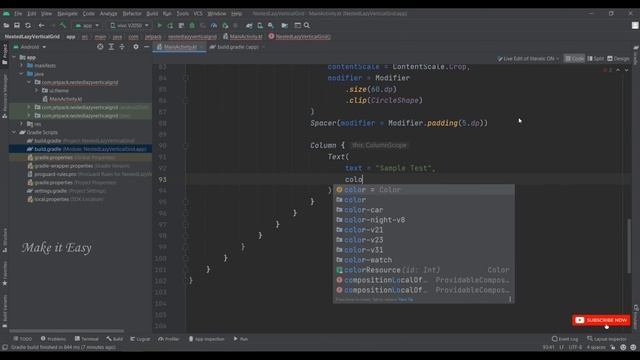Open Resource Manager sidebar tab

click(4, 96)
